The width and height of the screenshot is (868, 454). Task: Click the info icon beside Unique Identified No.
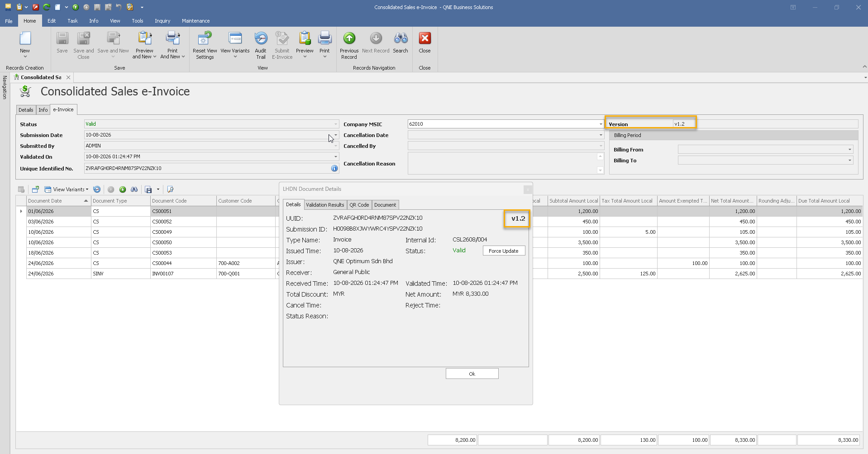[x=334, y=168]
